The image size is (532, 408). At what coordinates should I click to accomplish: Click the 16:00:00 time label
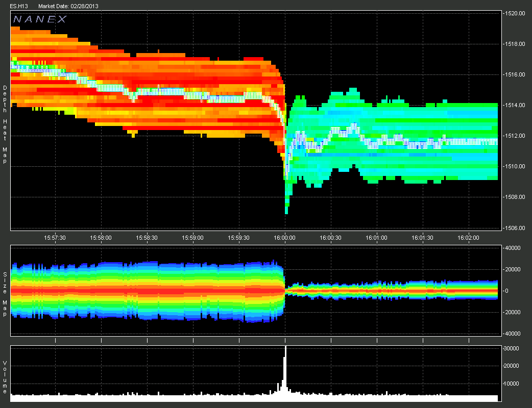(x=285, y=238)
